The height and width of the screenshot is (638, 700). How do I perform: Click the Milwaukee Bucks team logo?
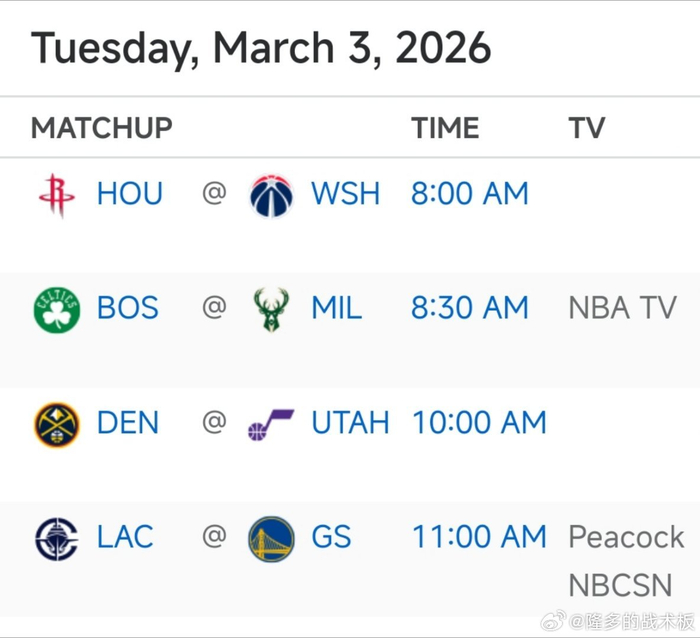(271, 309)
